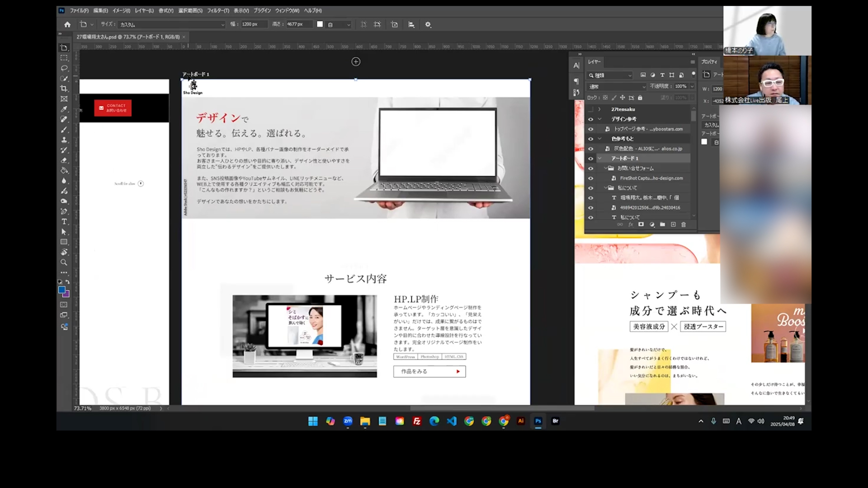Open Adobe Illustrator from the taskbar
868x488 pixels.
pos(521,421)
